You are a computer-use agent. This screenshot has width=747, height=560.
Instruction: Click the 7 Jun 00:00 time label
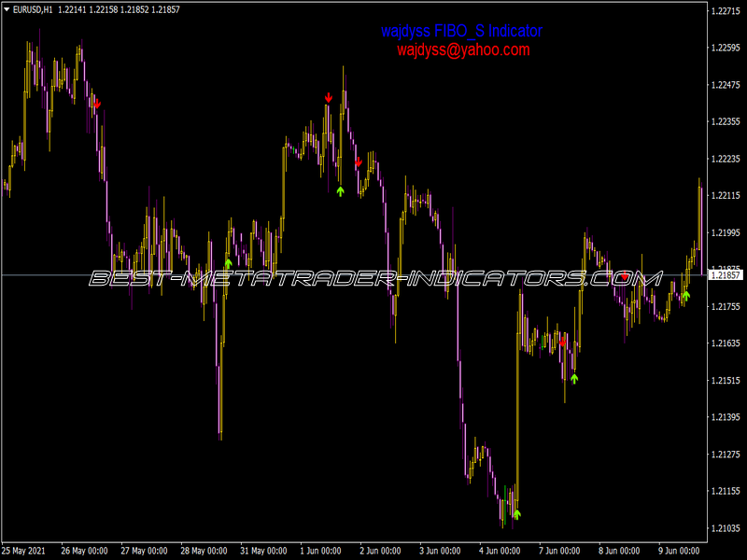pos(559,551)
